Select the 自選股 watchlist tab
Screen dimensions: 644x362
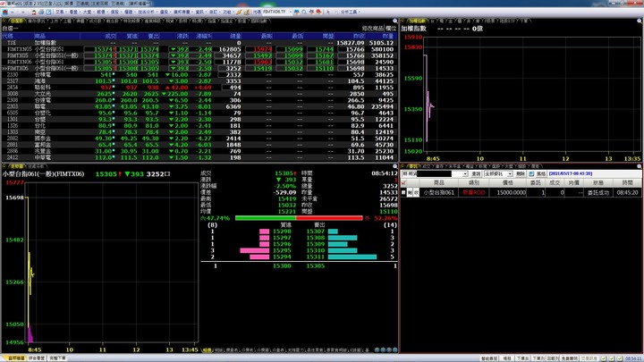tap(16, 21)
